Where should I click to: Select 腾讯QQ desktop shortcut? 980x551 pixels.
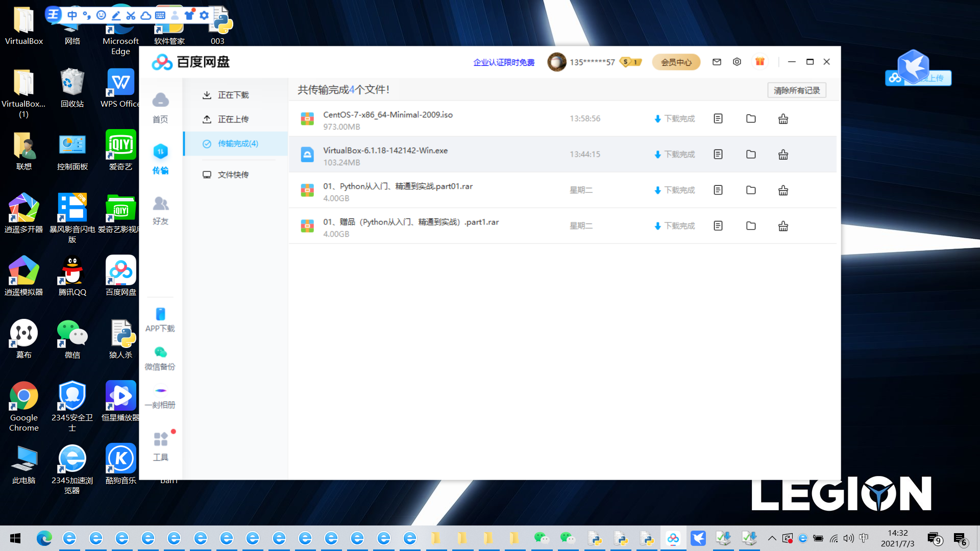(x=72, y=275)
